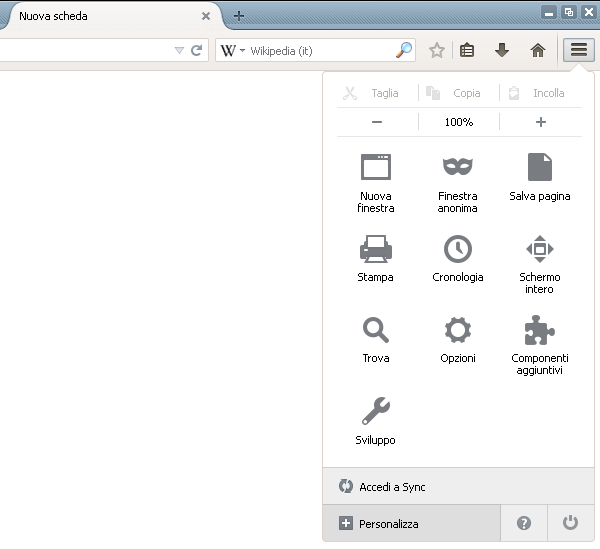The image size is (600, 549).
Task: Open a new tab with plus button
Action: tap(239, 16)
